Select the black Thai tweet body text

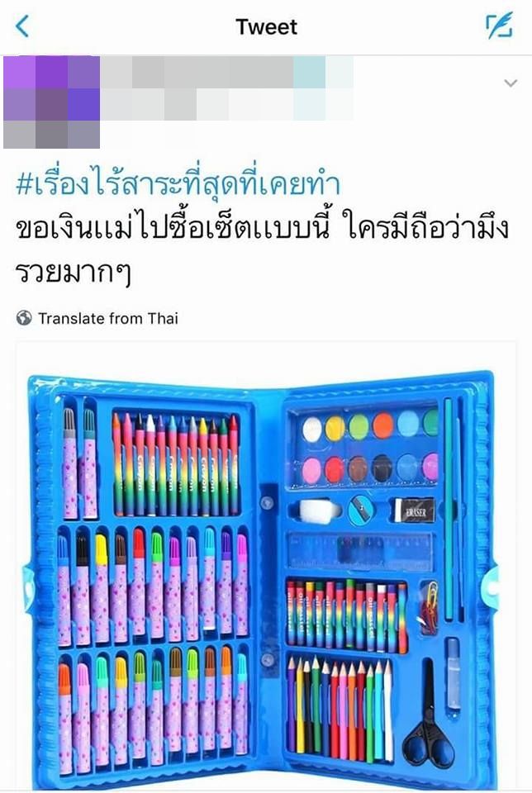(261, 251)
